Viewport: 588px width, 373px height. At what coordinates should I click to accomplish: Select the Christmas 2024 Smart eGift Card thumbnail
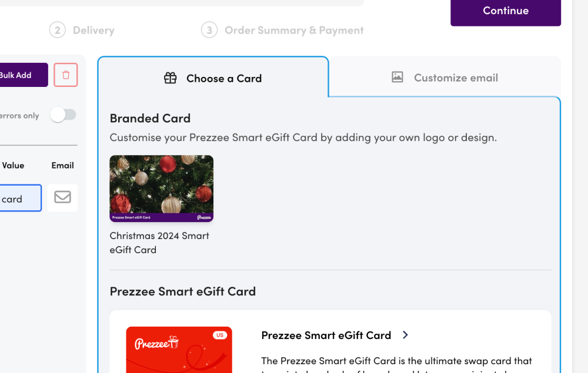[x=161, y=189]
